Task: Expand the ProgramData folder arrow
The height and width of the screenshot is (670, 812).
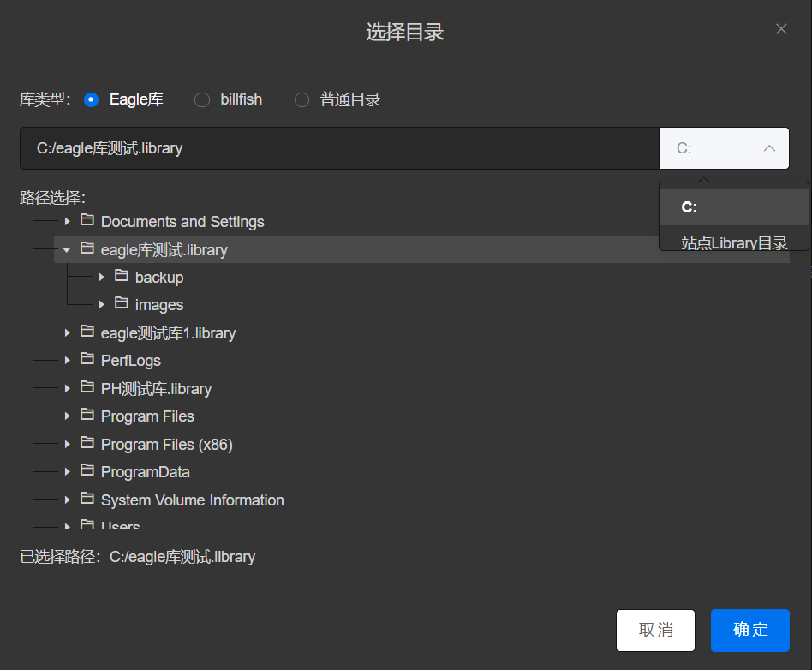Action: pos(68,471)
